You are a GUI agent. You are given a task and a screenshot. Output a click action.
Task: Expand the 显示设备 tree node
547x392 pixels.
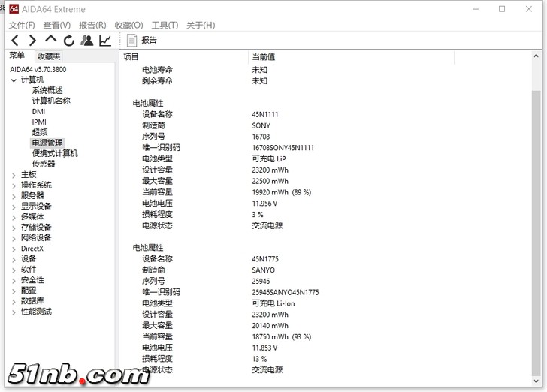14,207
